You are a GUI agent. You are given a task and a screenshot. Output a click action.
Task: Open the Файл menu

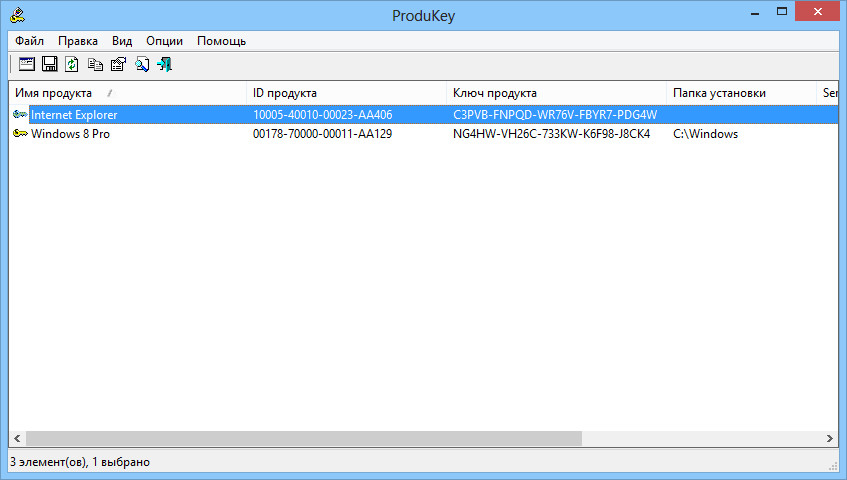(29, 41)
